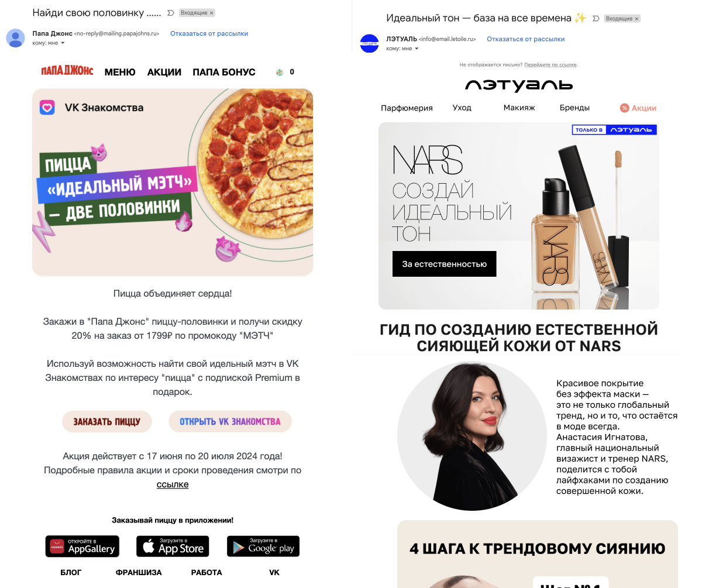Open the МЕНЮ navigation item
The image size is (702, 588).
click(120, 72)
